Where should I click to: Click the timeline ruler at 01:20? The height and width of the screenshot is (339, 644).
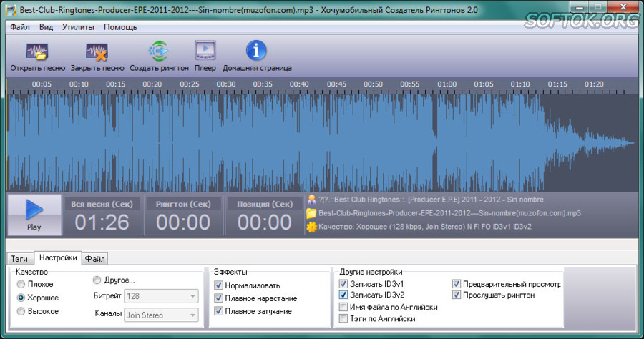click(594, 84)
